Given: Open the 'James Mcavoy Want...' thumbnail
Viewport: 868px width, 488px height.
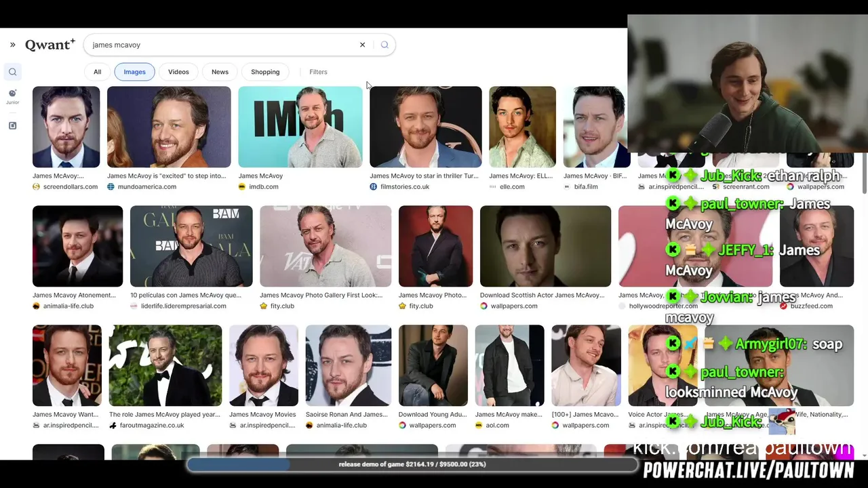Looking at the screenshot, I should (x=67, y=365).
